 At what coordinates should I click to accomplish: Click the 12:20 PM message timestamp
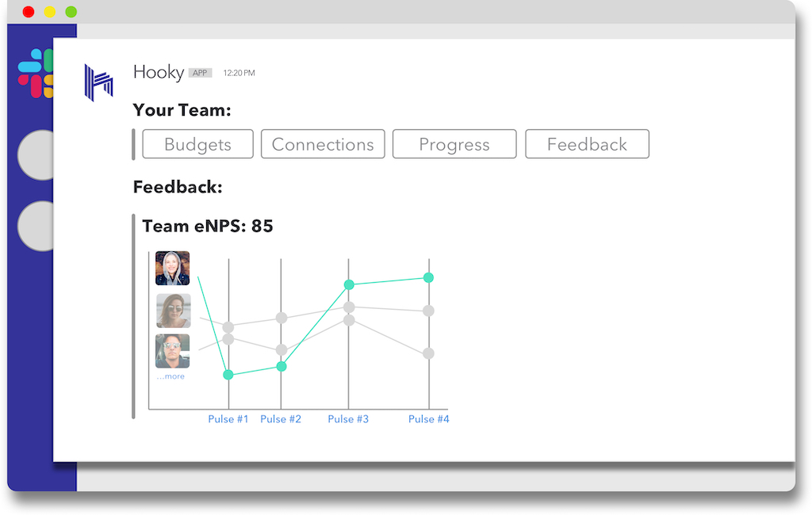[x=239, y=73]
